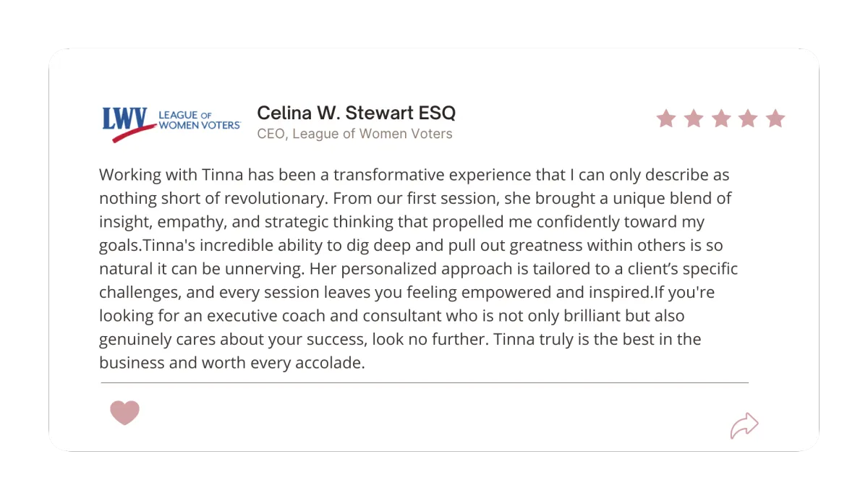Click the "CEO, League of Women Voters" subtitle
Viewport: 868px width, 488px height.
pos(354,134)
